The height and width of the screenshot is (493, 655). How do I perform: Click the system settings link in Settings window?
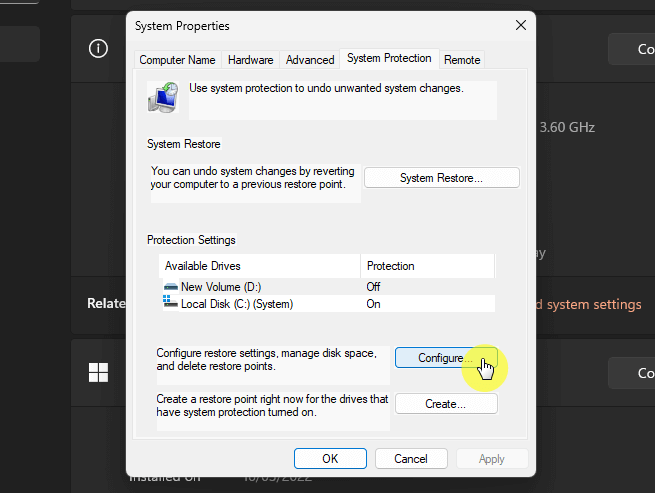click(x=589, y=304)
